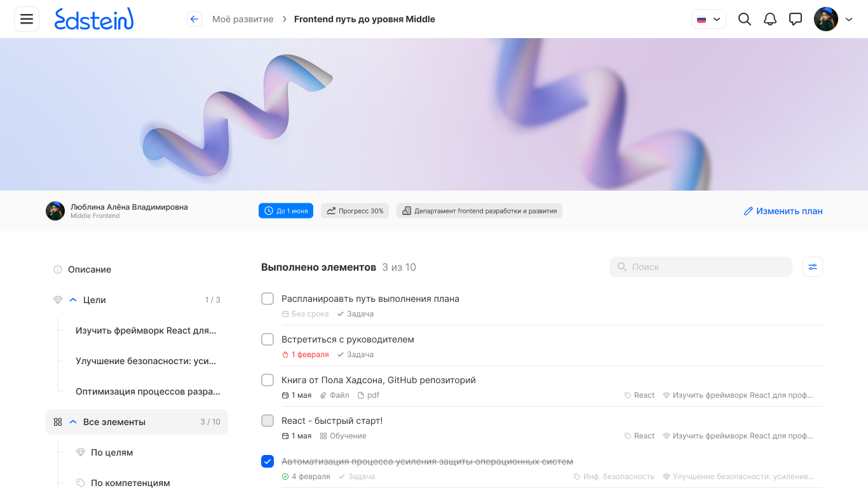Image resolution: width=868 pixels, height=488 pixels.
Task: Open search via magnifier icon
Action: click(x=745, y=19)
